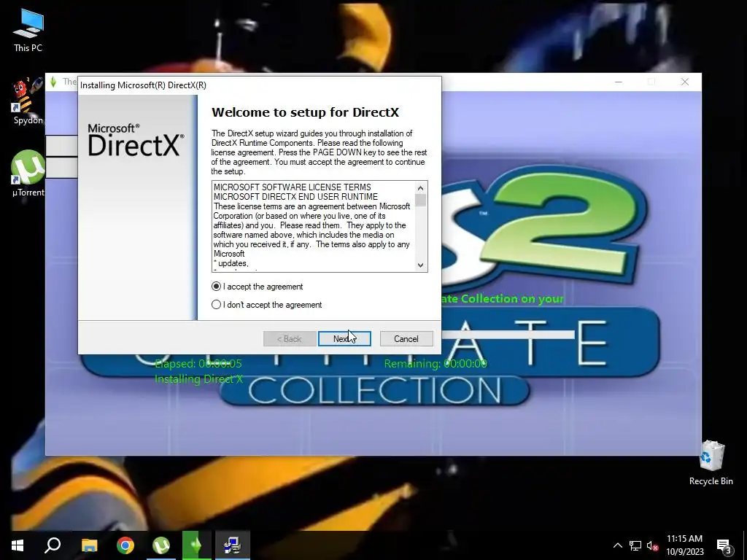Open the notification center icon
Screen dimensions: 747x560
tap(724, 545)
